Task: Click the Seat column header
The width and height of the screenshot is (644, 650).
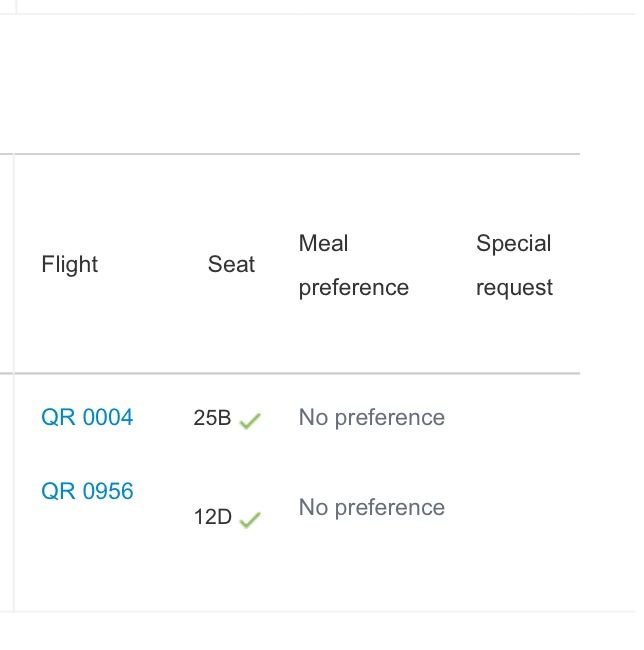Action: [x=231, y=264]
